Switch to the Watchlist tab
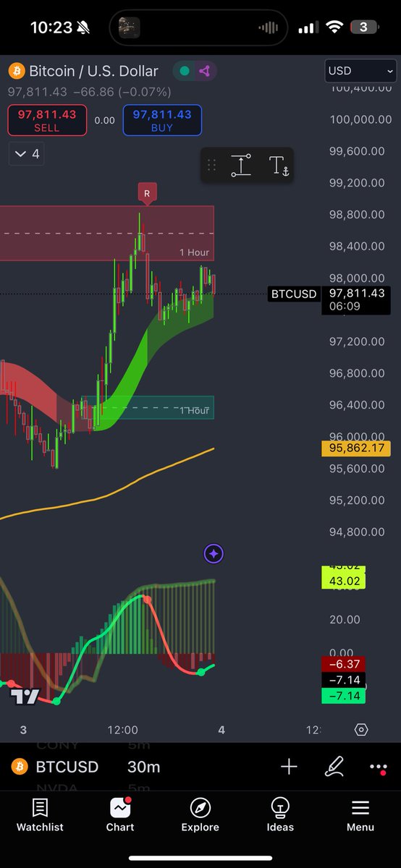Viewport: 401px width, 868px height. click(x=40, y=815)
